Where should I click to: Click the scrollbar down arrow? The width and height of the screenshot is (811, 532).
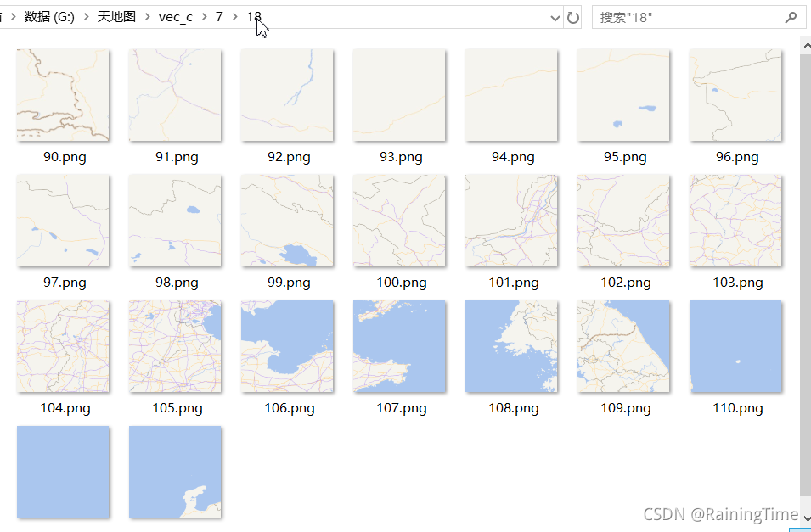(806, 518)
